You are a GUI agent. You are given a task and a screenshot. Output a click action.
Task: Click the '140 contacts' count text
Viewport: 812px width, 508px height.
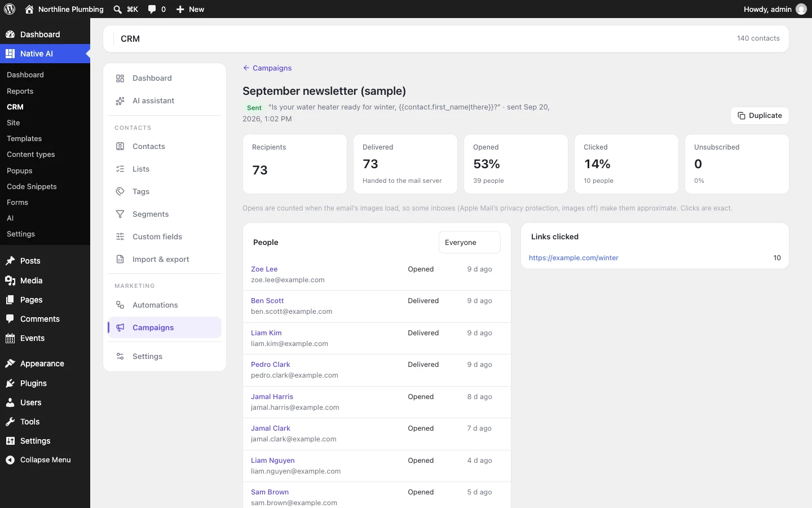click(758, 38)
